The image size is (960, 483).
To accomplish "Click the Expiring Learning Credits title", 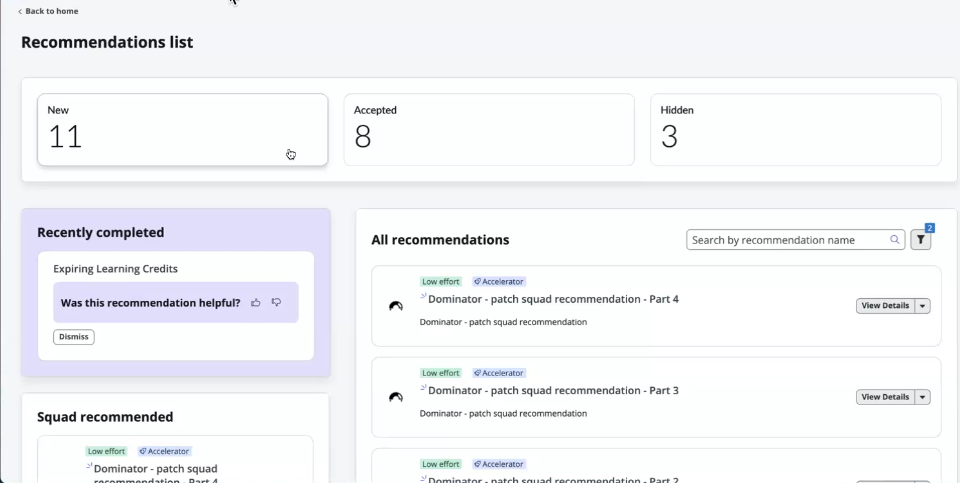I will pyautogui.click(x=115, y=269).
